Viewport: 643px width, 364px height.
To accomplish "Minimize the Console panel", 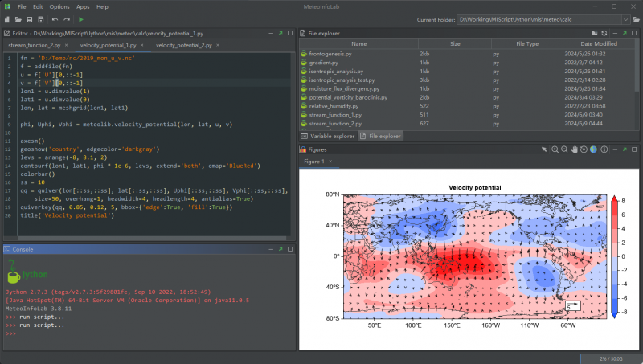I will coord(269,250).
